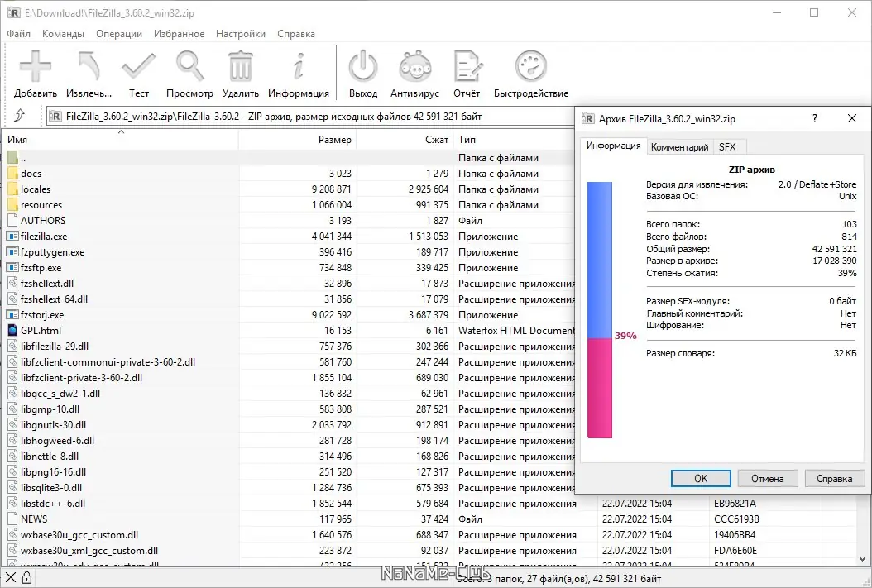The image size is (872, 588).
Task: Launch the Антивирус scan icon
Action: (x=414, y=67)
